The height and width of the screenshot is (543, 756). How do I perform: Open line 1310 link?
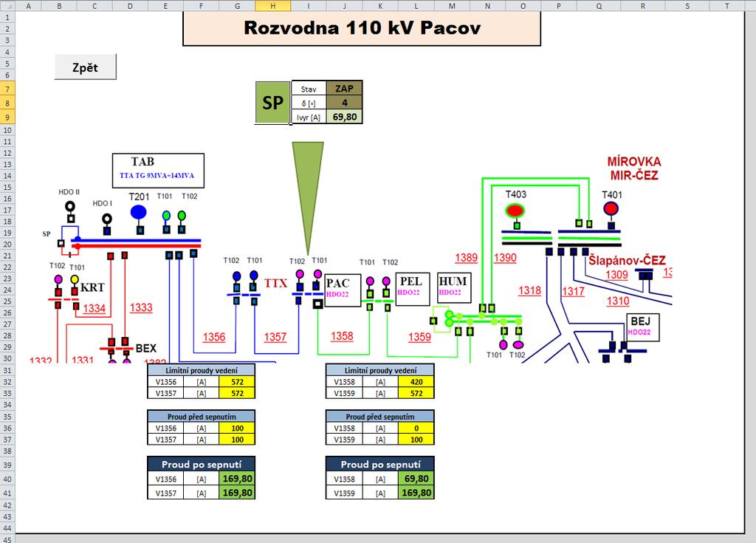tap(618, 301)
